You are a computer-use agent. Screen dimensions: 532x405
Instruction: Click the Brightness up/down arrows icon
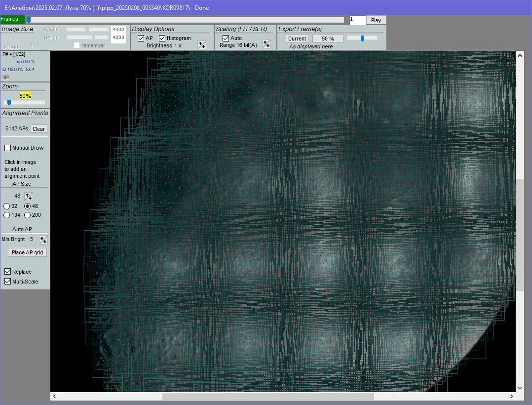[x=201, y=44]
